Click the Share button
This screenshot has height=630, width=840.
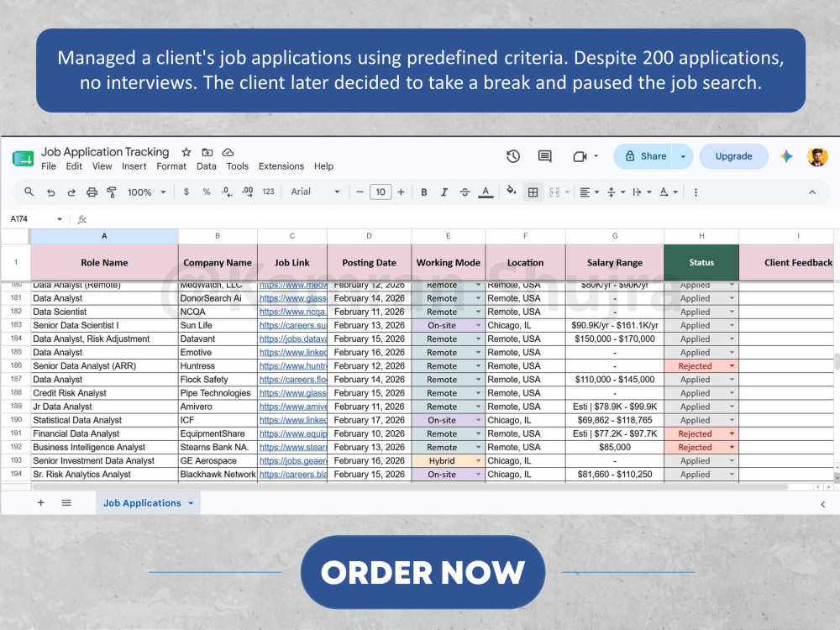[x=645, y=156]
